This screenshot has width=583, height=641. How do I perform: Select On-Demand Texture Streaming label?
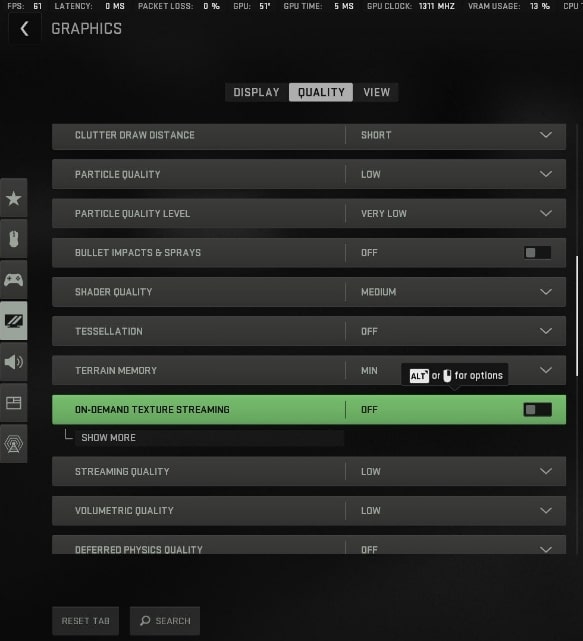click(x=152, y=410)
